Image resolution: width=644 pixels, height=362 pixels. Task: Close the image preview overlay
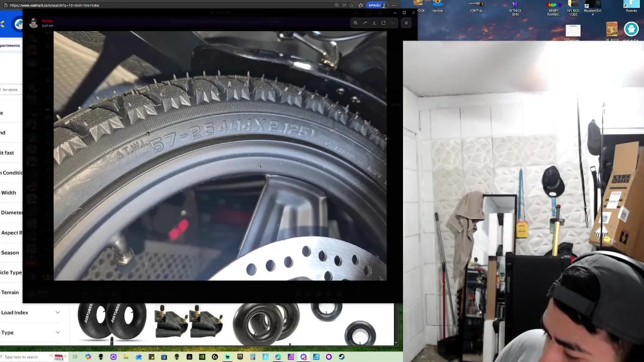tap(406, 23)
